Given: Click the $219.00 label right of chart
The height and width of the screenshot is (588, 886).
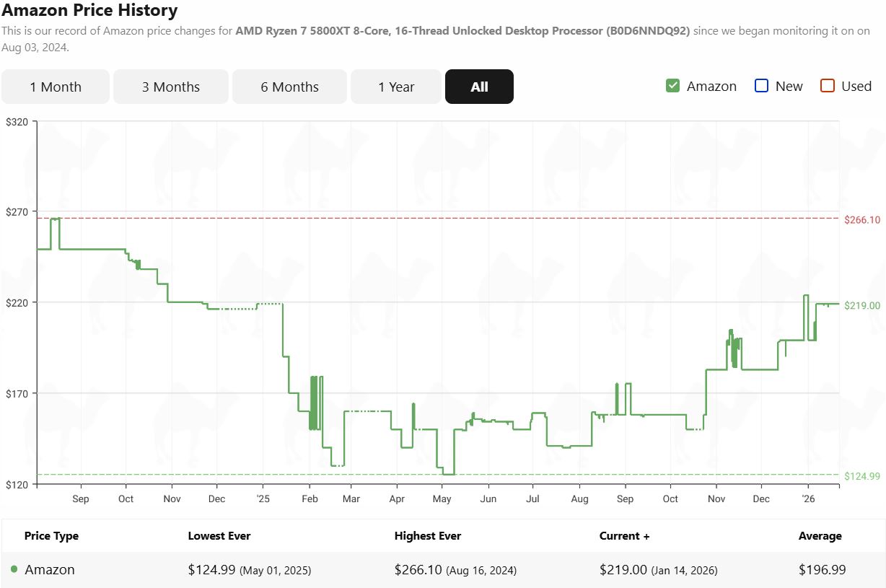Looking at the screenshot, I should click(861, 305).
